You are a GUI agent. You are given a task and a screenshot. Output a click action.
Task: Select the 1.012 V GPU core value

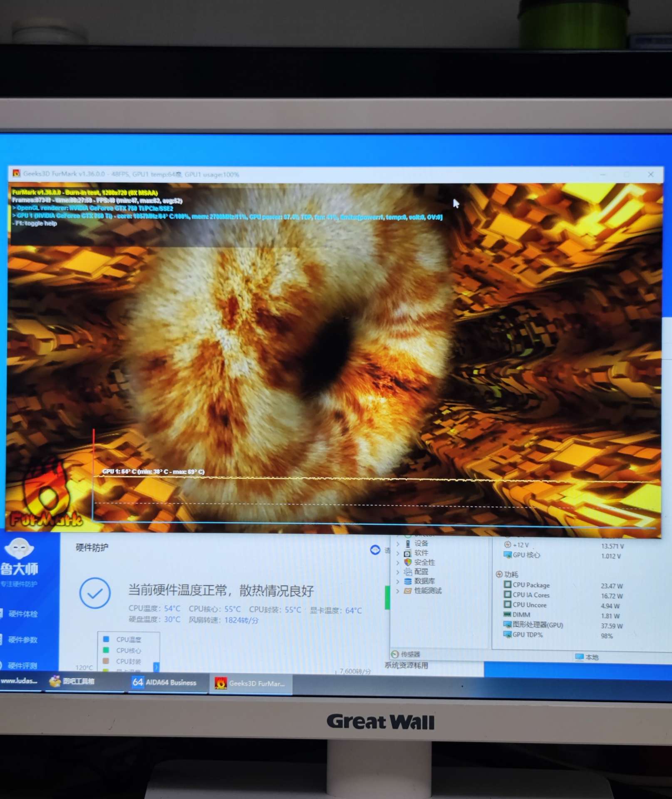611,556
